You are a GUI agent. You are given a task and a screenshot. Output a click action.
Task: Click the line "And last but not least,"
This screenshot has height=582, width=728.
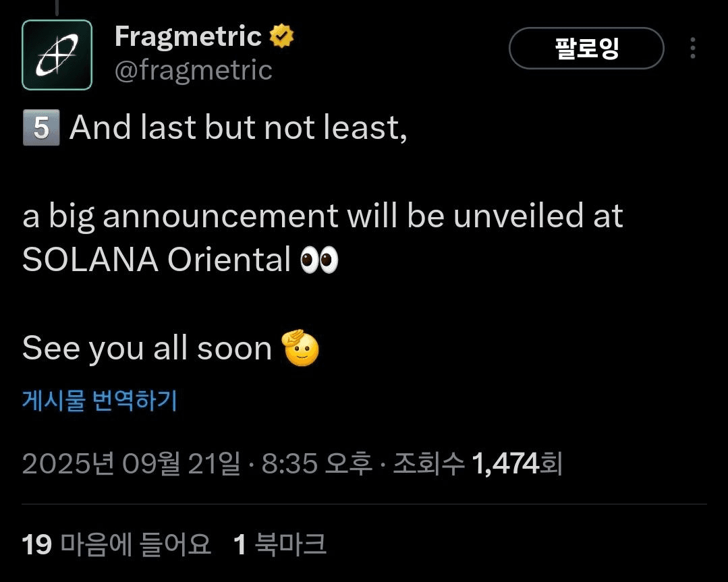tap(239, 127)
